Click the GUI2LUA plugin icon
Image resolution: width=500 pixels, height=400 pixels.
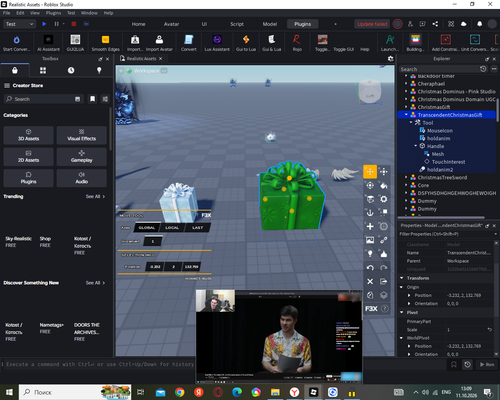click(x=75, y=43)
